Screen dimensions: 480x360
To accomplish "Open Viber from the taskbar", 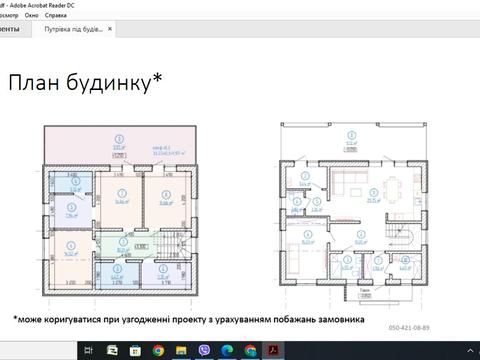I will tap(204, 350).
